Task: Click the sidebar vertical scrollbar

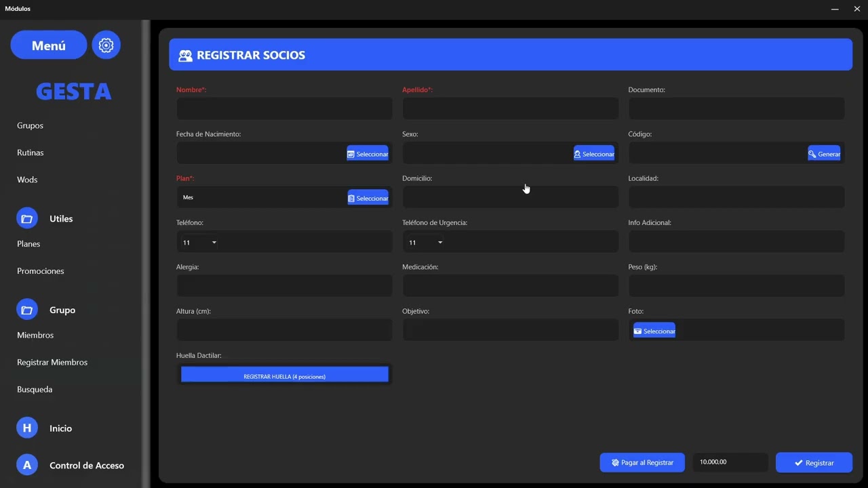Action: click(x=145, y=253)
